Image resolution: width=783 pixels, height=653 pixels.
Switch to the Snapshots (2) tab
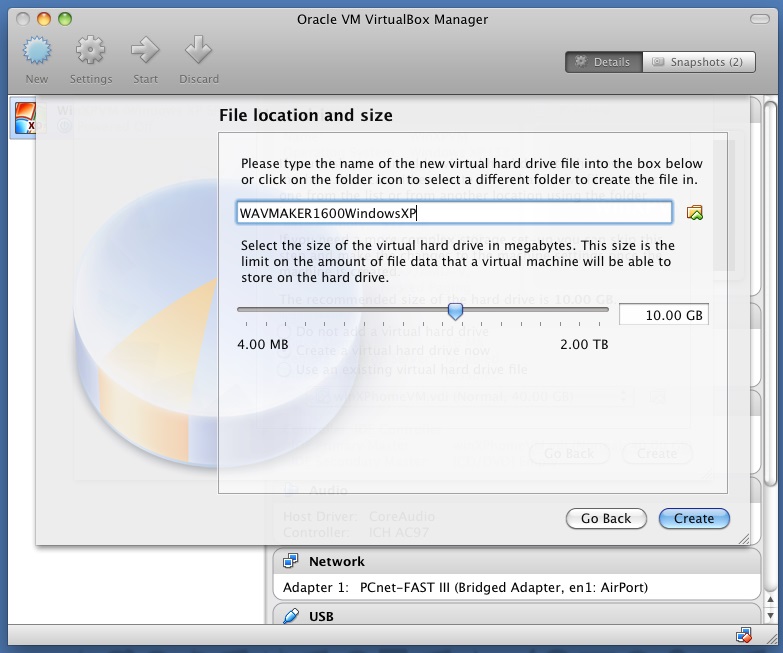699,62
